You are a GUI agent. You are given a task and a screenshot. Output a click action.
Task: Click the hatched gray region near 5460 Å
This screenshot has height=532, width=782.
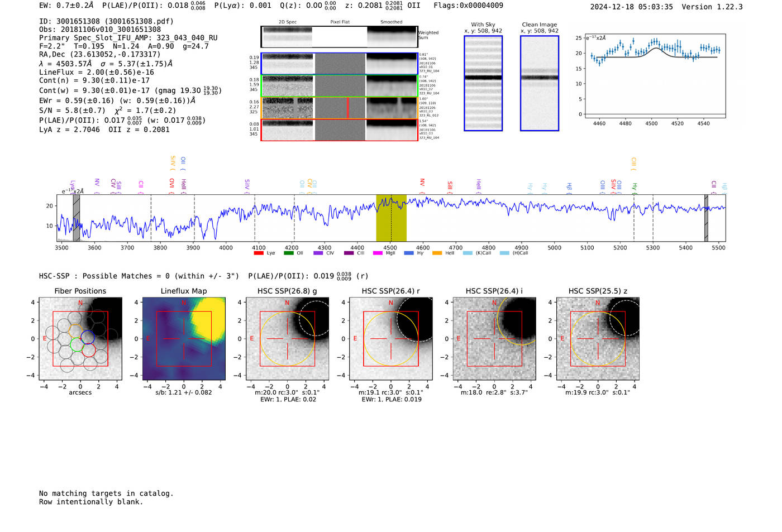(706, 218)
